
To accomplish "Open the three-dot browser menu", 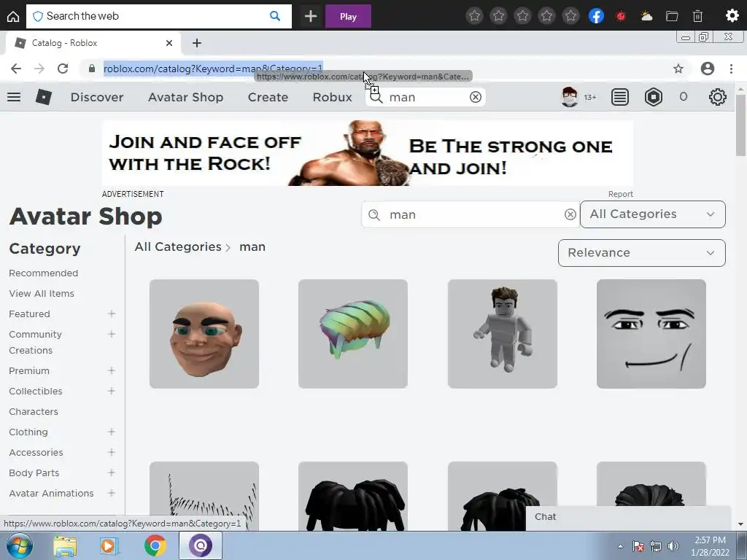I will [x=731, y=69].
